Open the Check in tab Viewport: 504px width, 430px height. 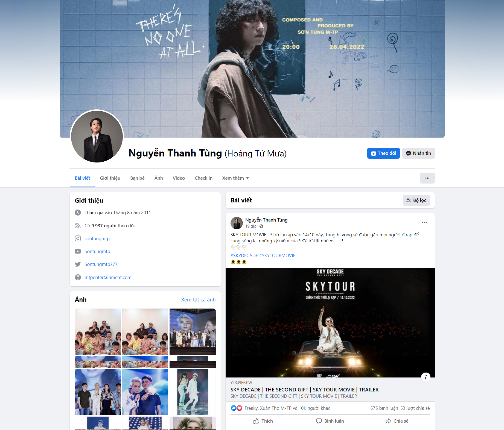(203, 178)
